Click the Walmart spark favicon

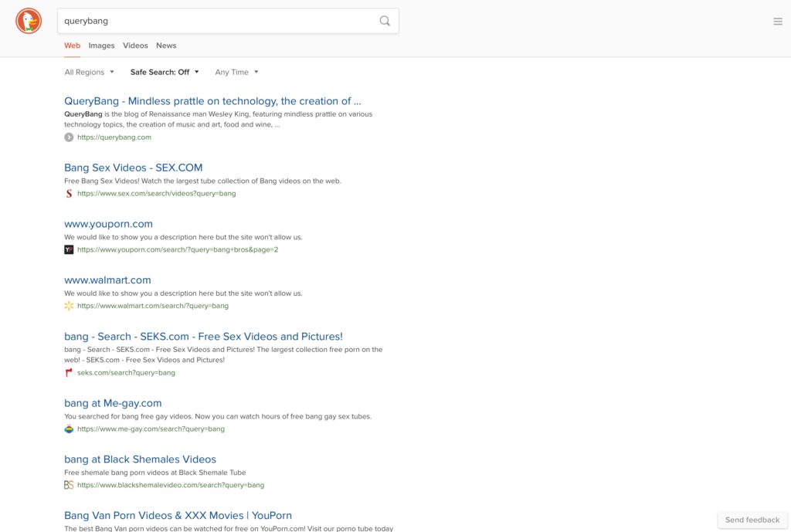[69, 306]
